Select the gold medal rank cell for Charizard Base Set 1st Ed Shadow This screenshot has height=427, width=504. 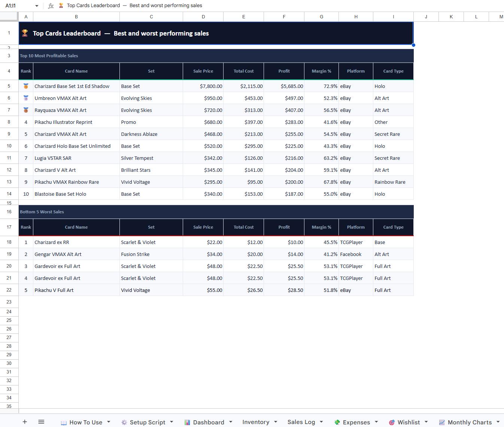click(x=26, y=86)
